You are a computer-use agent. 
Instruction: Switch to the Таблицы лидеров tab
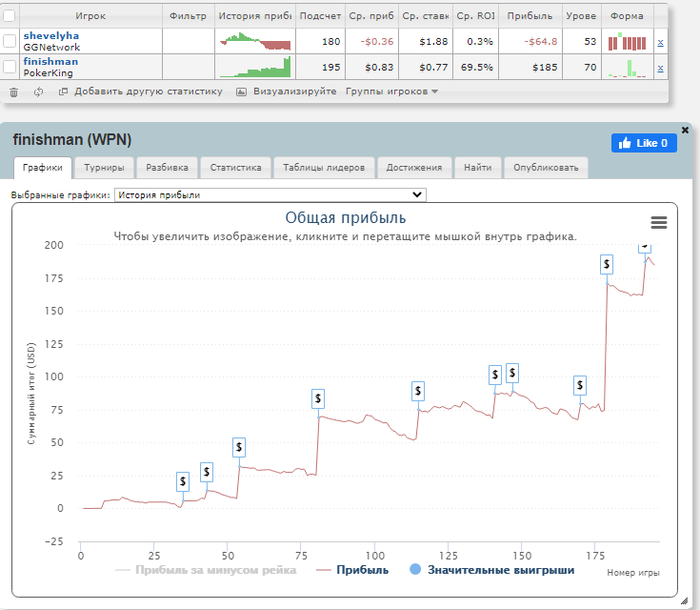coord(324,168)
